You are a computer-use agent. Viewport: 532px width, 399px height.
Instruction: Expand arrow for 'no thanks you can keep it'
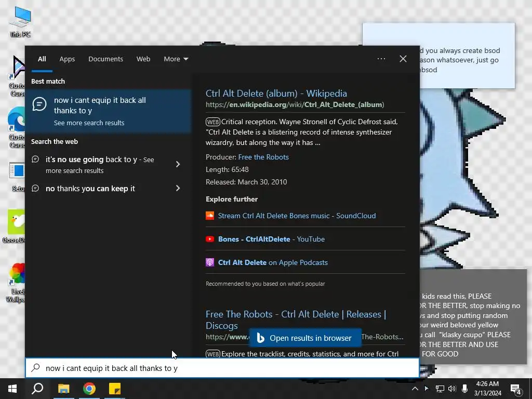click(x=178, y=188)
